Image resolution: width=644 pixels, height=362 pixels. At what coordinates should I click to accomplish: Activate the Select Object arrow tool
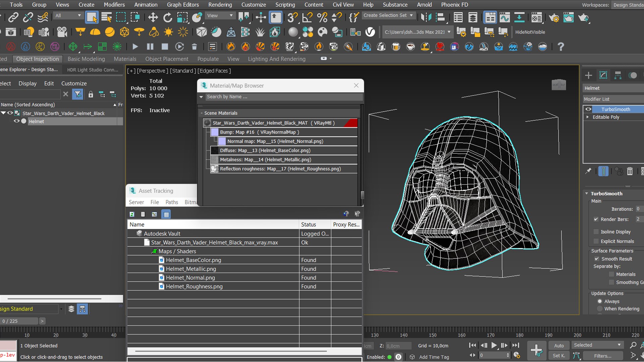tap(92, 17)
